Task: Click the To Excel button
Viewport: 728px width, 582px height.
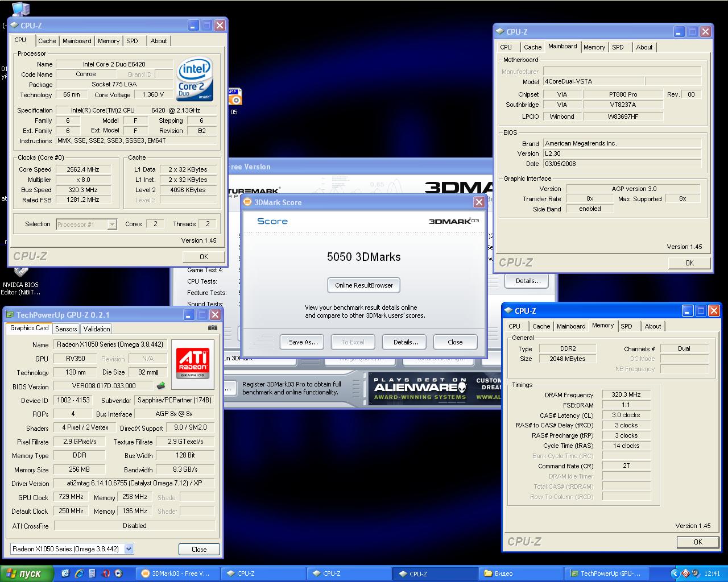Action: tap(353, 342)
